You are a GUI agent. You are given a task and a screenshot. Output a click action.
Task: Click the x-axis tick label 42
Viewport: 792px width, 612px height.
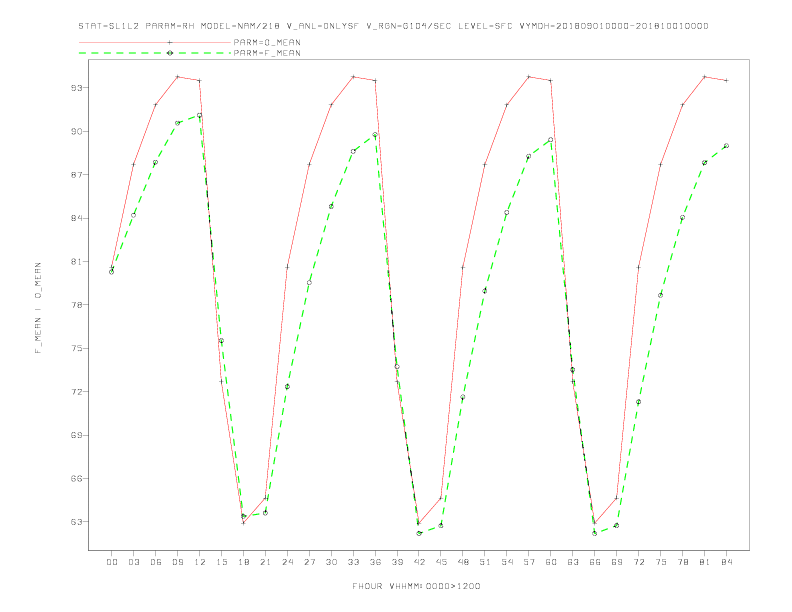click(419, 562)
